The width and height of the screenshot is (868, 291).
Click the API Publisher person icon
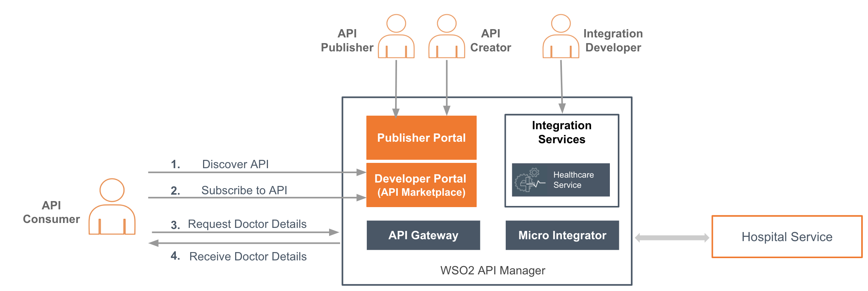(396, 37)
